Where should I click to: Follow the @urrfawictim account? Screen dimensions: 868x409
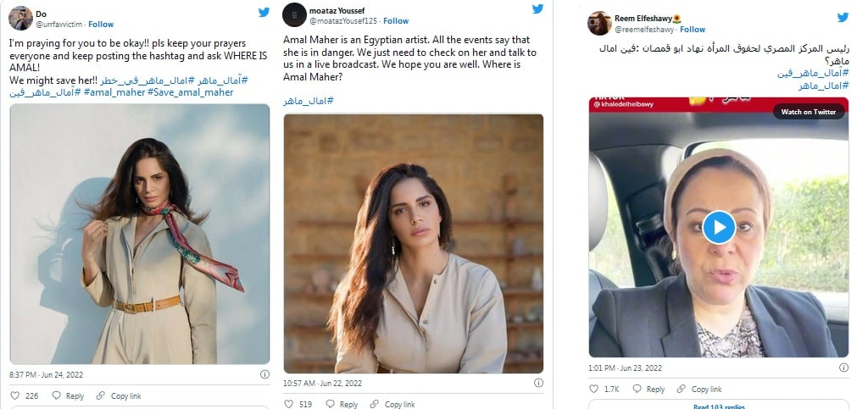pos(101,25)
